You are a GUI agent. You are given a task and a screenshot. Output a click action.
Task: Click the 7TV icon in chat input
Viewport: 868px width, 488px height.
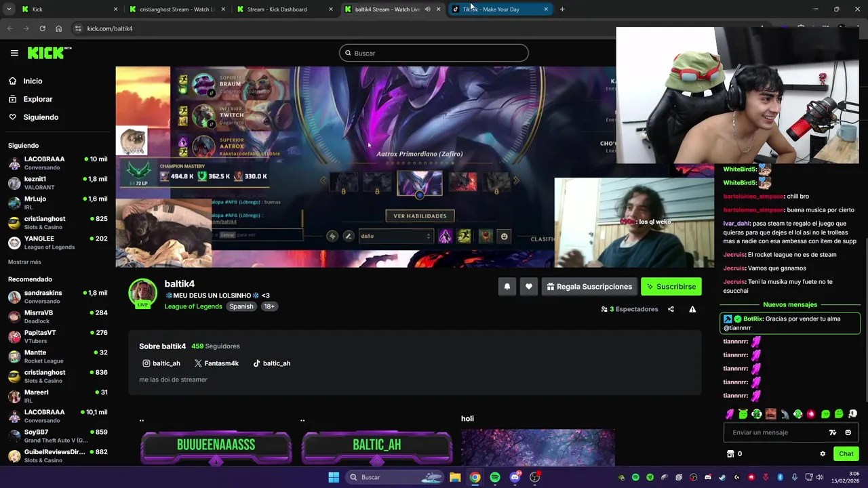[833, 432]
